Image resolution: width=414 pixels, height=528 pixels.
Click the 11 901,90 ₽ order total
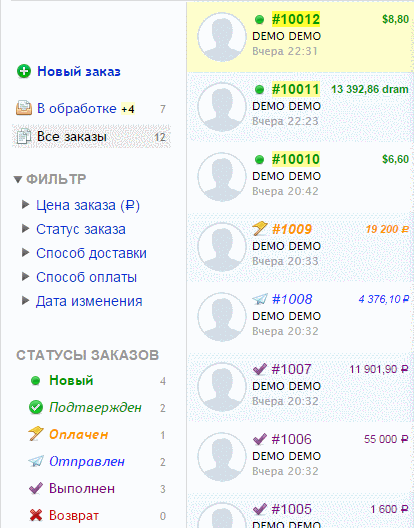(379, 369)
